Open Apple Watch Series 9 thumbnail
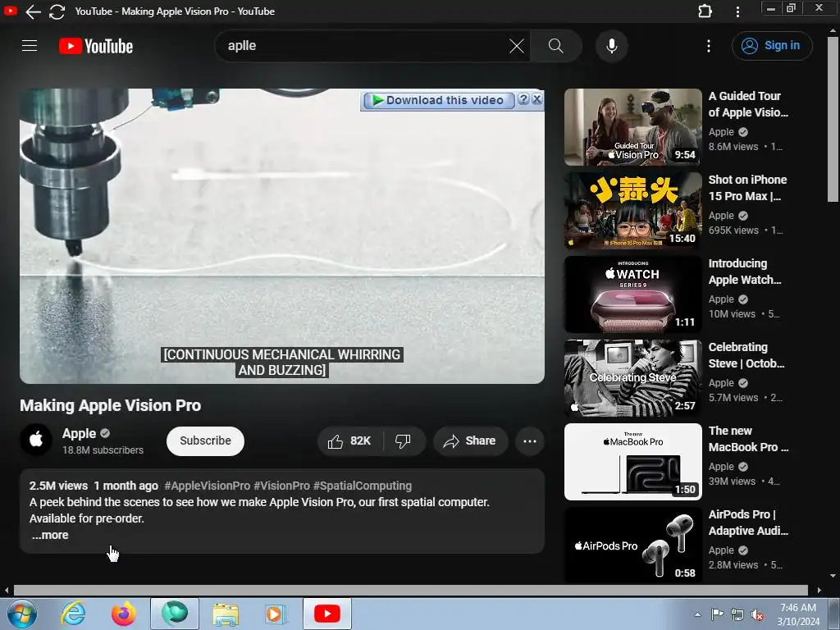 click(x=632, y=294)
